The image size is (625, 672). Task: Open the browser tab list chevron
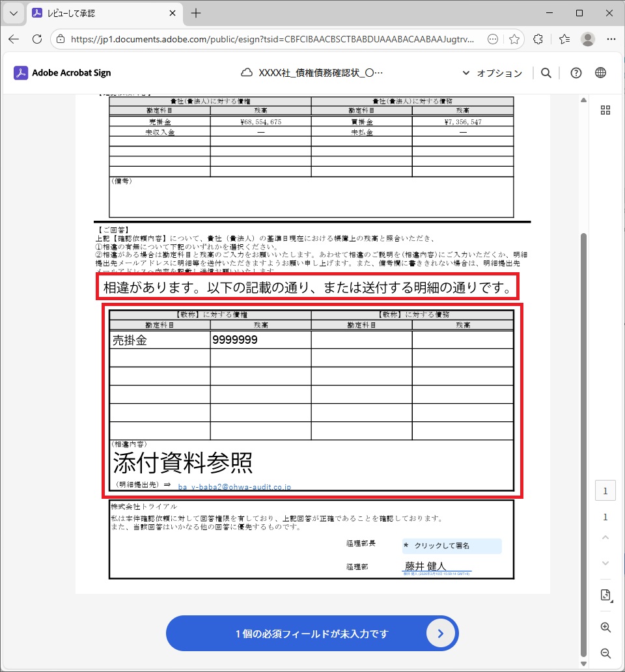click(x=13, y=13)
